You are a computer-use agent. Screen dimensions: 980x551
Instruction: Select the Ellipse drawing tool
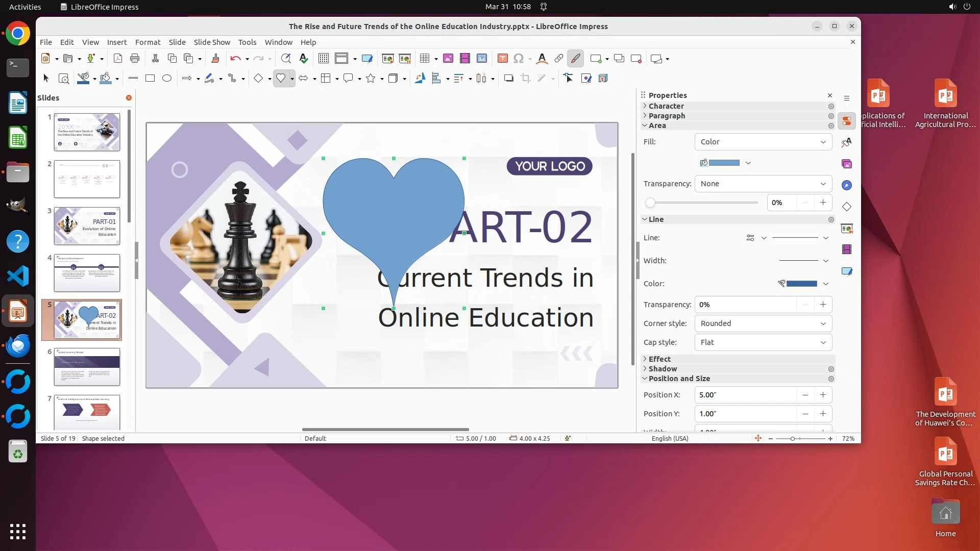(167, 78)
